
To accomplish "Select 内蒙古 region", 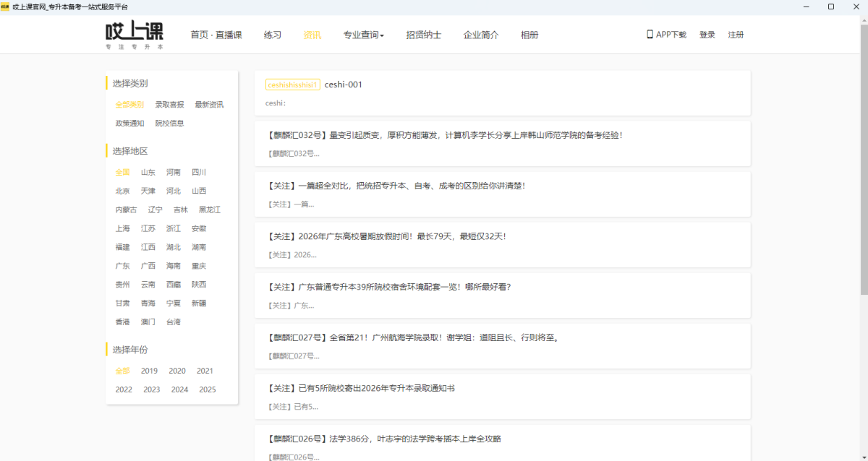I will [x=126, y=210].
